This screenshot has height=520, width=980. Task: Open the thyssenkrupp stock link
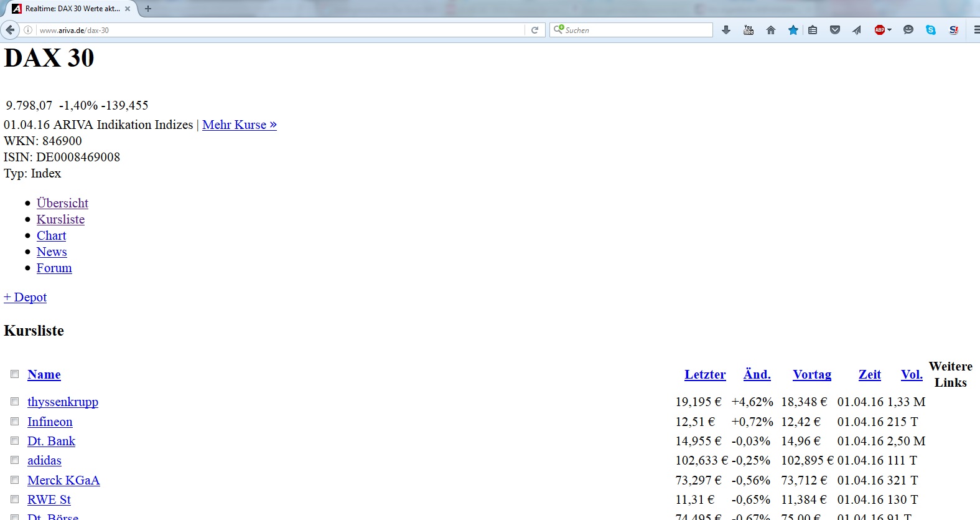(x=63, y=402)
